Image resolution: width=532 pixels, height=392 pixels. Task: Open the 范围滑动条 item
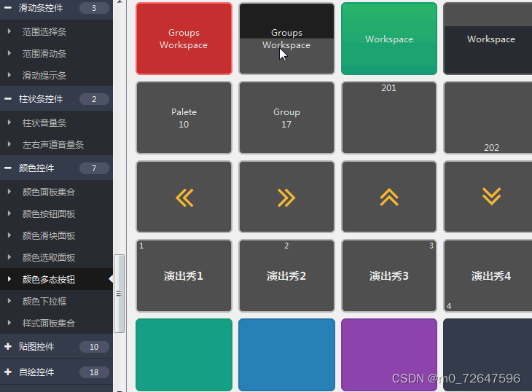pyautogui.click(x=56, y=54)
